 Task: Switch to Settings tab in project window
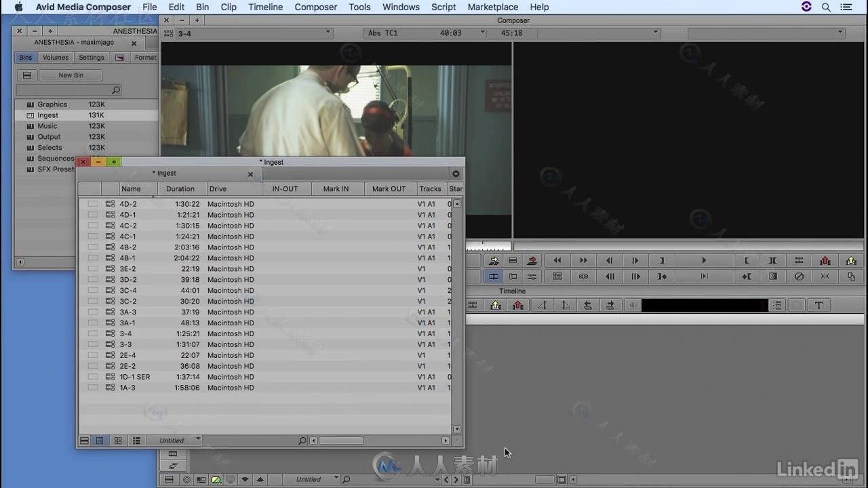(x=92, y=58)
